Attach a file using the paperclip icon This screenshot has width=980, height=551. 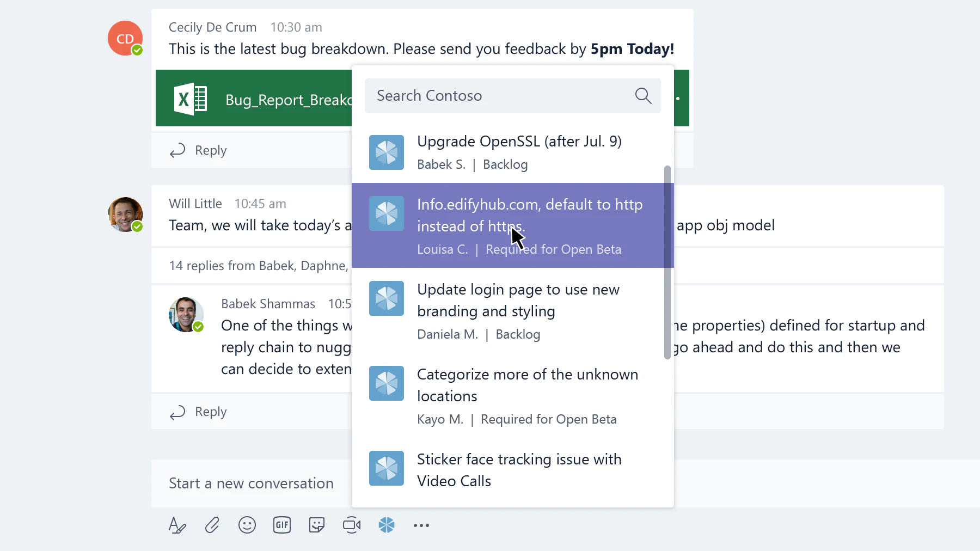point(212,525)
